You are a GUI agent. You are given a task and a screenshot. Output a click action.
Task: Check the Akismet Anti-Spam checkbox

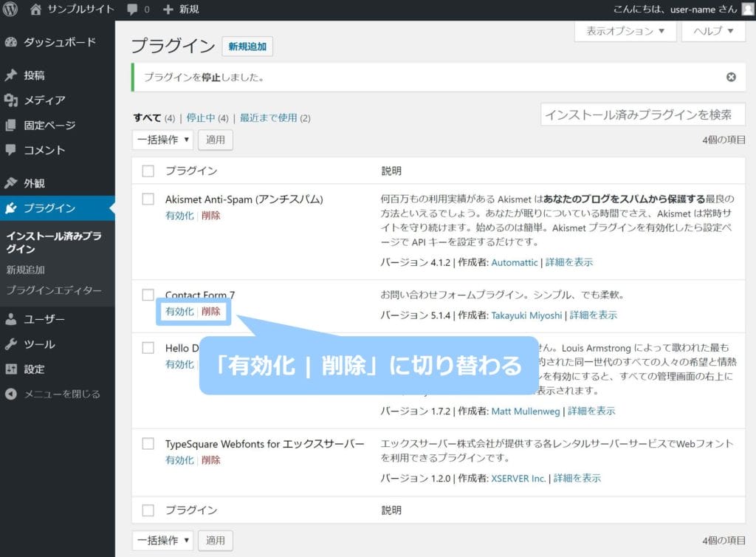pos(148,199)
